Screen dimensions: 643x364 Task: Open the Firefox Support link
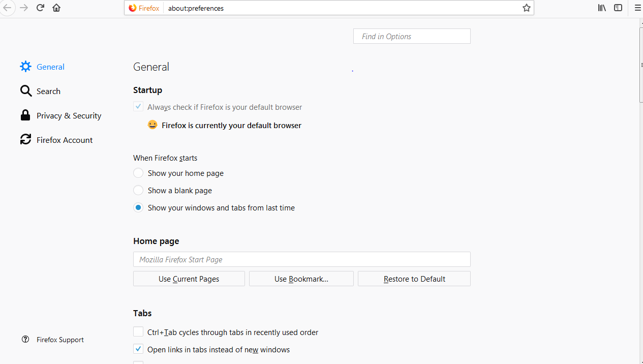tap(60, 340)
